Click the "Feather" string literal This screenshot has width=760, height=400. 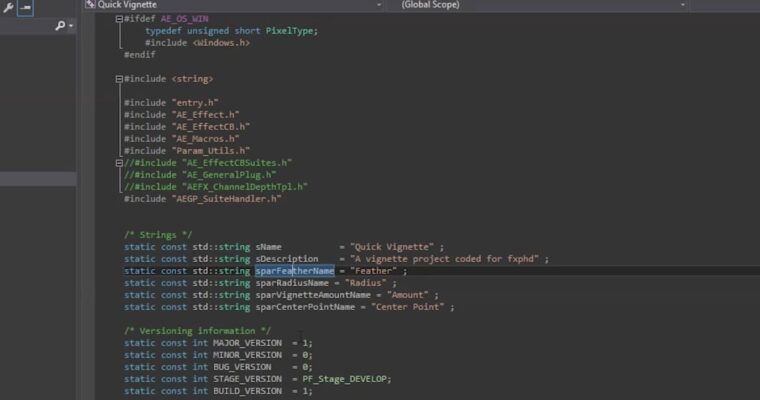point(374,271)
